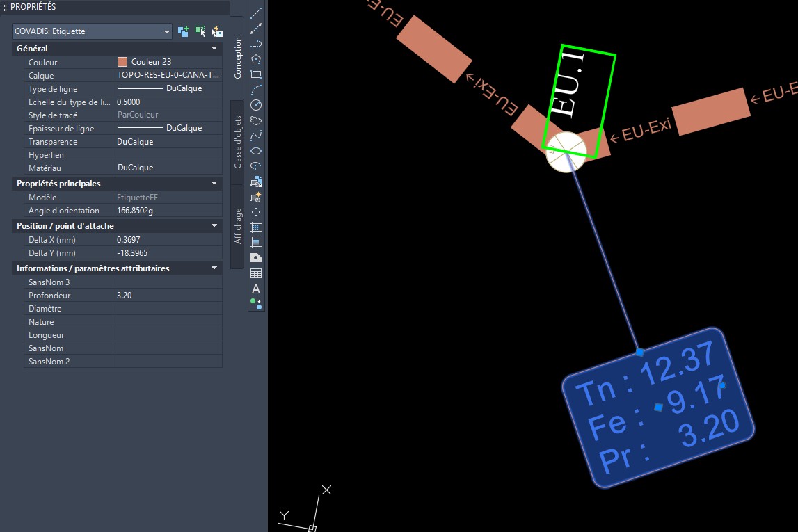Click the Profondeur value field
The image size is (798, 532).
(x=168, y=296)
